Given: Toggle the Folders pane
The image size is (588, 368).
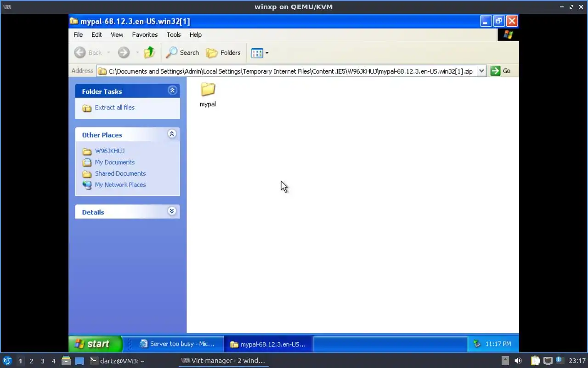Looking at the screenshot, I should (223, 52).
